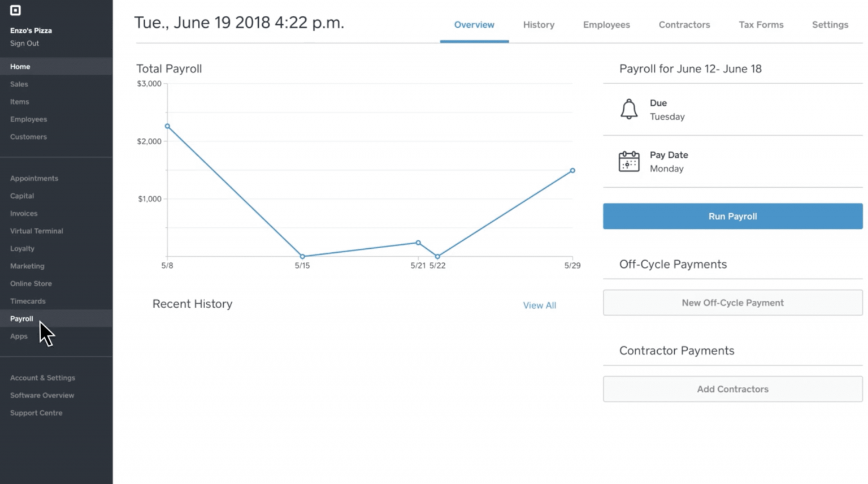Open the Settings tab
Image resolution: width=868 pixels, height=484 pixels.
(x=830, y=25)
